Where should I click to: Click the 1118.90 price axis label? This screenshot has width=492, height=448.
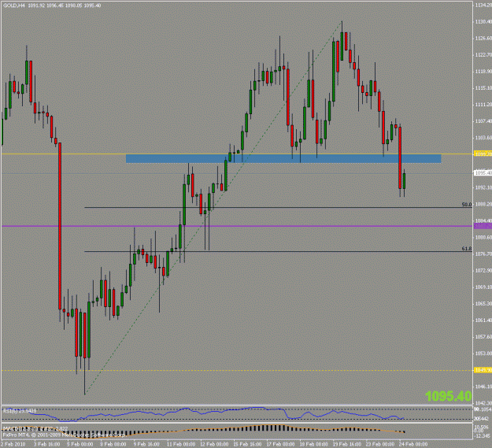pos(483,72)
